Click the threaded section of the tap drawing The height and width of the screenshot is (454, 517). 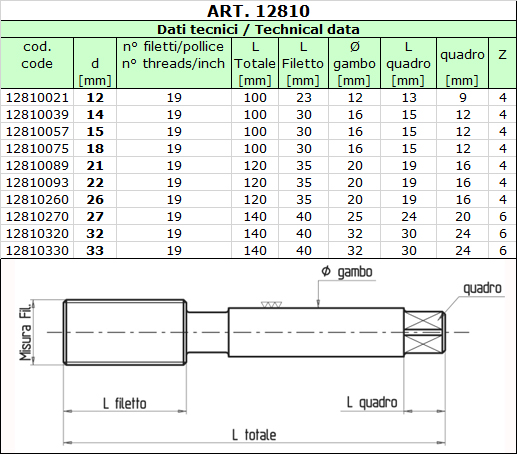(125, 332)
